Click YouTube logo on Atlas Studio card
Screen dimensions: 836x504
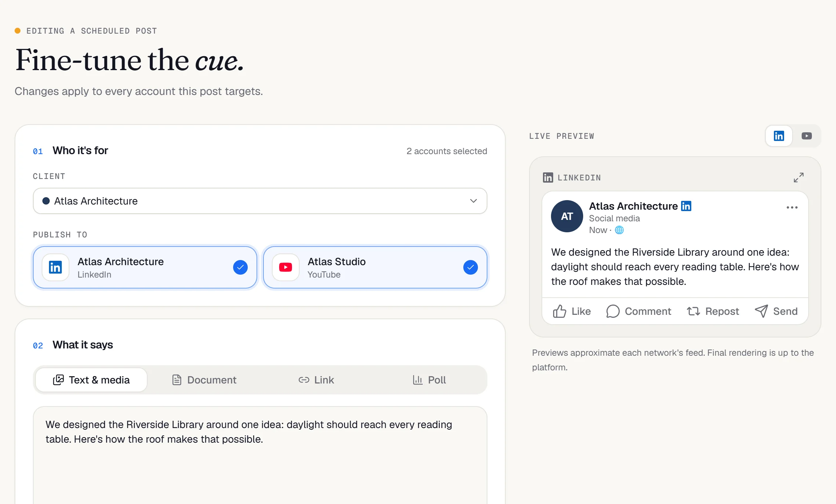click(286, 267)
